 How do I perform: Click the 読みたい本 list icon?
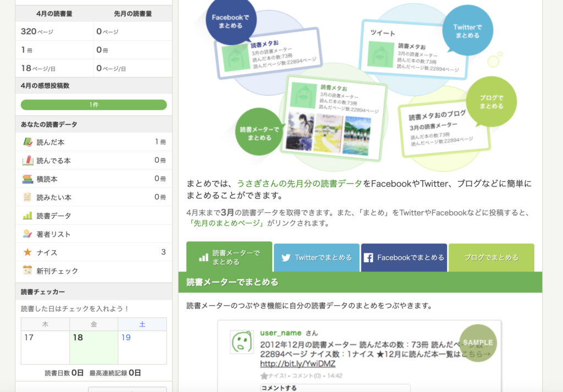pyautogui.click(x=27, y=197)
